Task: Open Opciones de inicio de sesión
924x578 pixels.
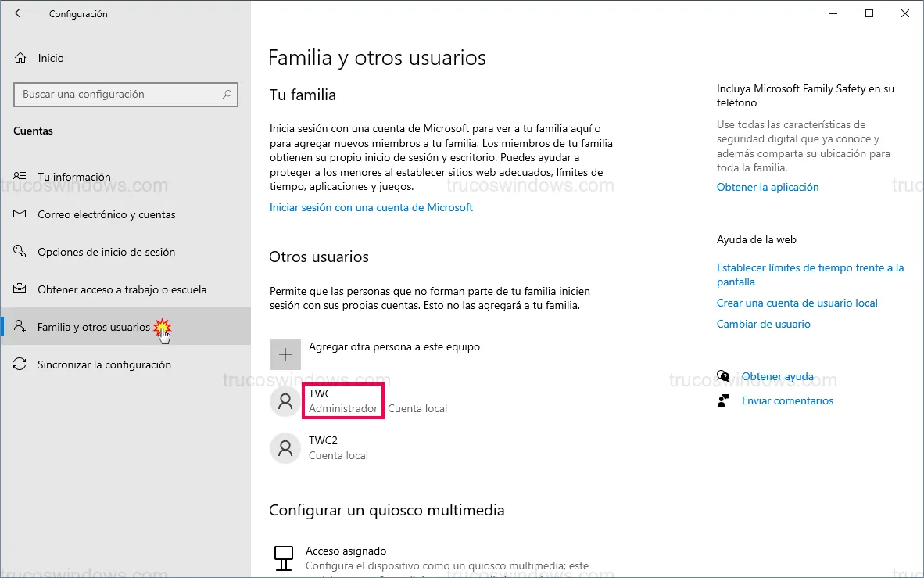Action: point(106,252)
